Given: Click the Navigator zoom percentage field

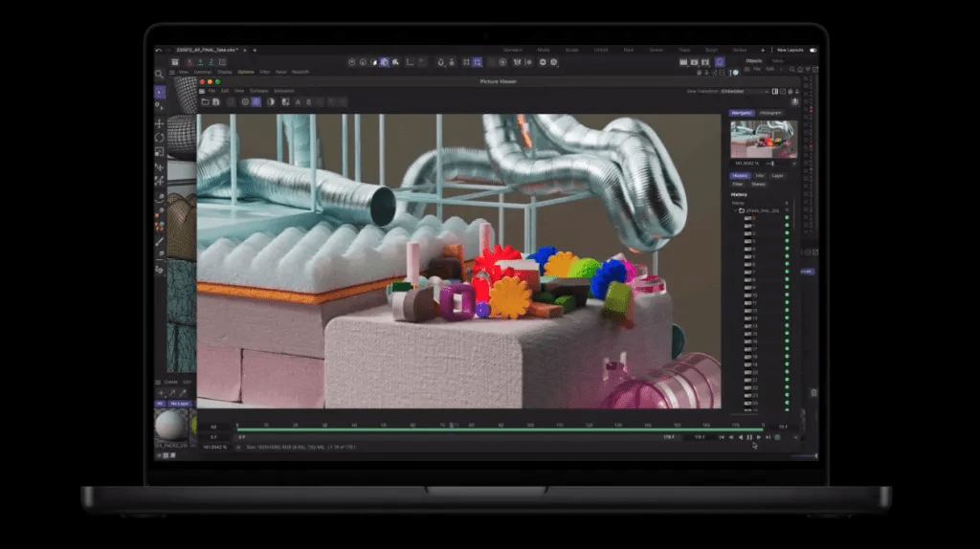Looking at the screenshot, I should coord(746,164).
